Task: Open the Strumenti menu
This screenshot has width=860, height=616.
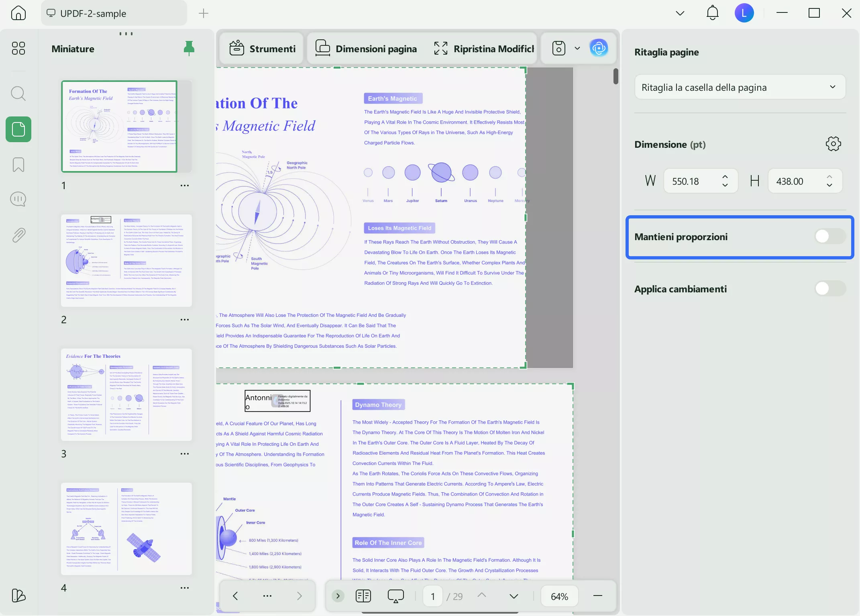Action: 262,49
